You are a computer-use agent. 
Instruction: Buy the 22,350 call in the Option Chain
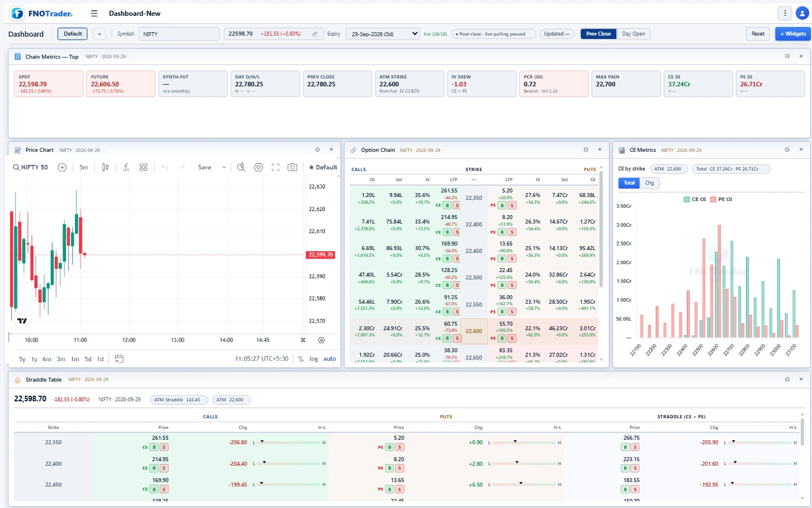pyautogui.click(x=447, y=205)
